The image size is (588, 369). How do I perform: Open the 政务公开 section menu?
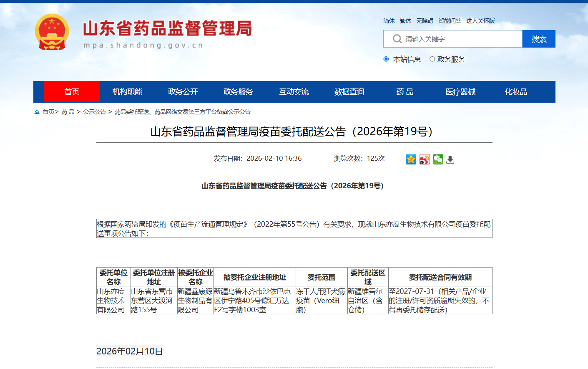(x=184, y=92)
